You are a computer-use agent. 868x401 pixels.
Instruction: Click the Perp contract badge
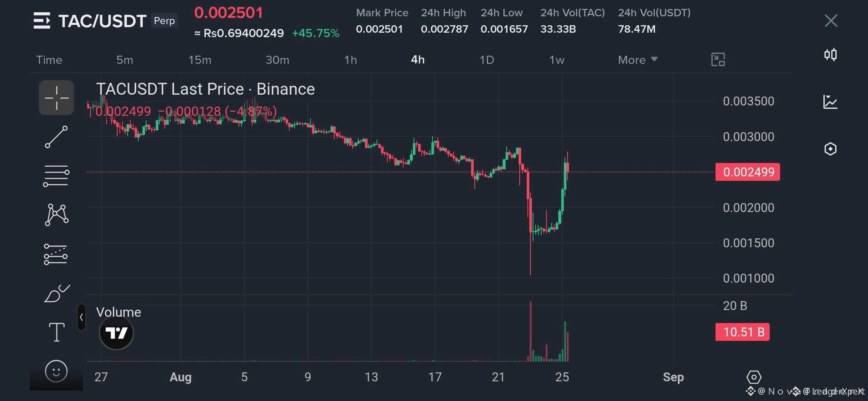(164, 20)
